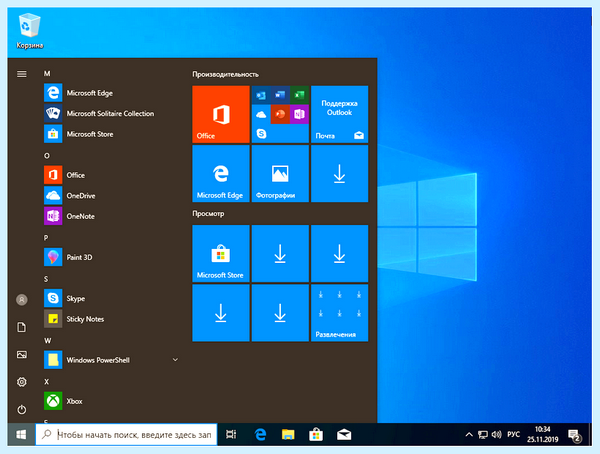Viewport: 600px width, 454px height.
Task: Expand the Windows PowerShell folder chevron
Action: point(175,360)
